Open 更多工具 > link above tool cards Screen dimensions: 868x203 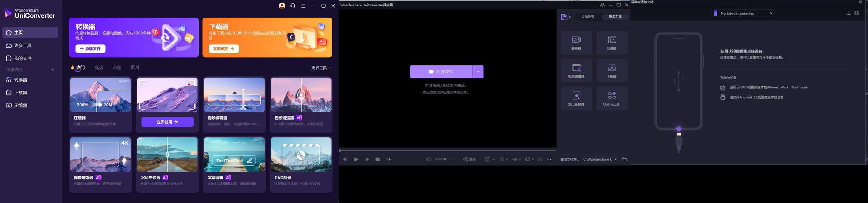click(x=321, y=68)
